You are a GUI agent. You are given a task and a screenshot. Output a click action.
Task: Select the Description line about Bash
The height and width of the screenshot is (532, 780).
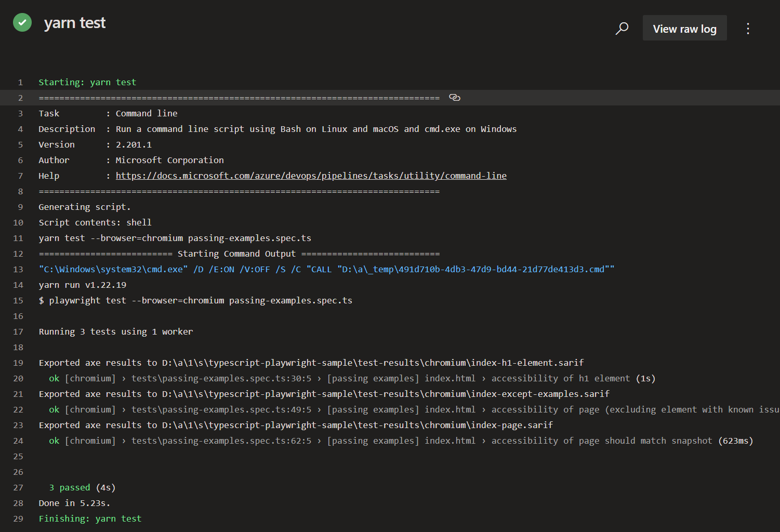coord(277,129)
